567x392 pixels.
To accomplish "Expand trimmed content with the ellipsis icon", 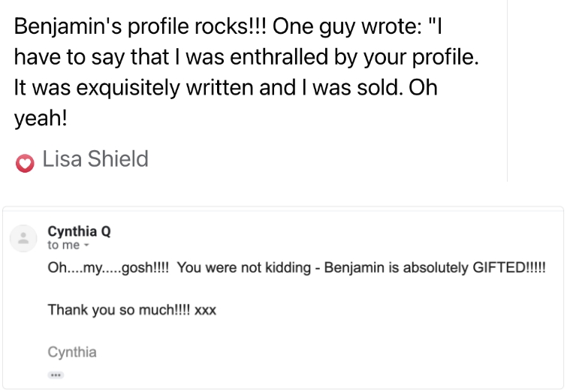I will pos(56,375).
